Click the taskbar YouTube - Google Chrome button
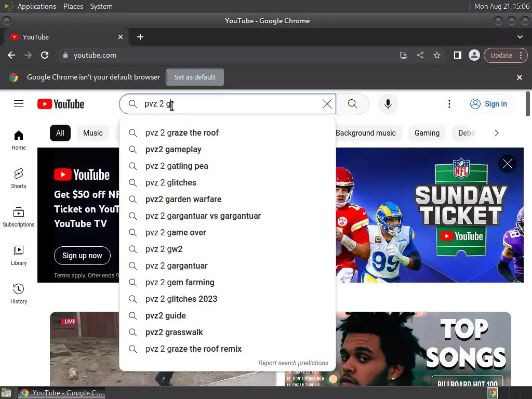 click(x=61, y=393)
